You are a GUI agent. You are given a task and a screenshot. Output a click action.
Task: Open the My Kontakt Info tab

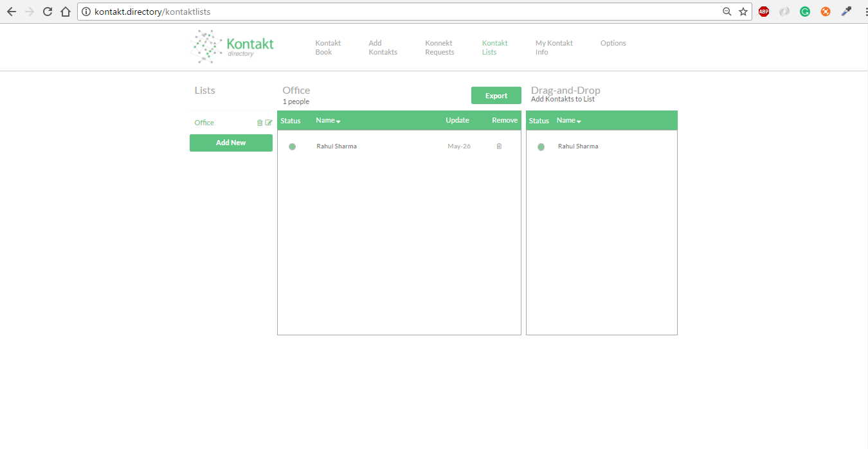[x=554, y=48]
